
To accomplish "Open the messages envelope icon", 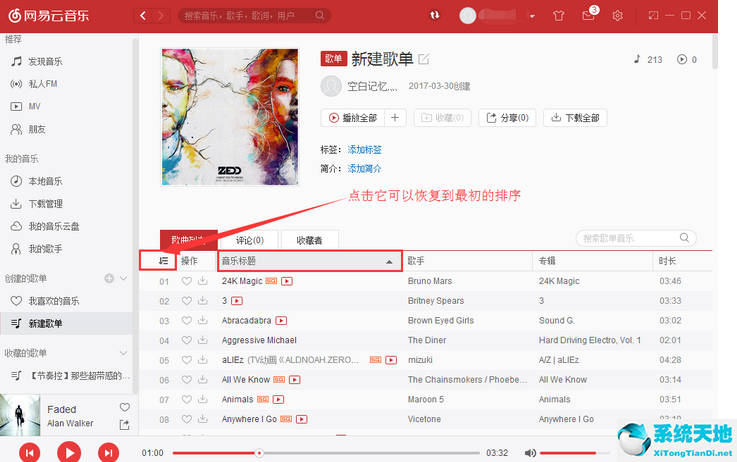I will (x=588, y=16).
